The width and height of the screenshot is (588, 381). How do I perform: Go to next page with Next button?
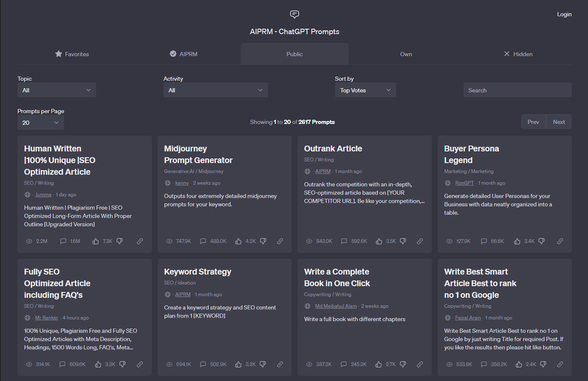point(559,122)
